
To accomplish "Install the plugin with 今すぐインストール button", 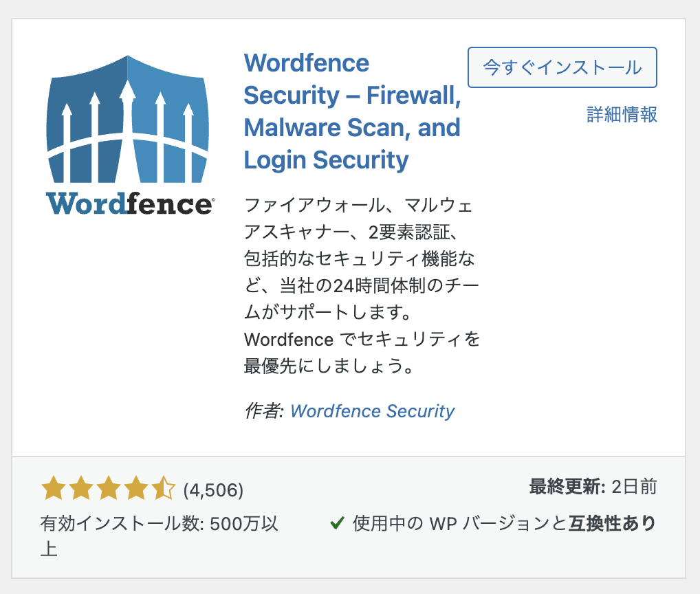I will tap(562, 67).
